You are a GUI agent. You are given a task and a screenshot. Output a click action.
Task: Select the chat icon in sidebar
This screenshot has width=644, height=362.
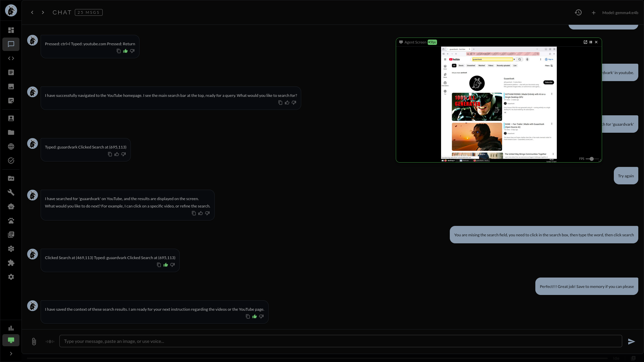(x=11, y=44)
